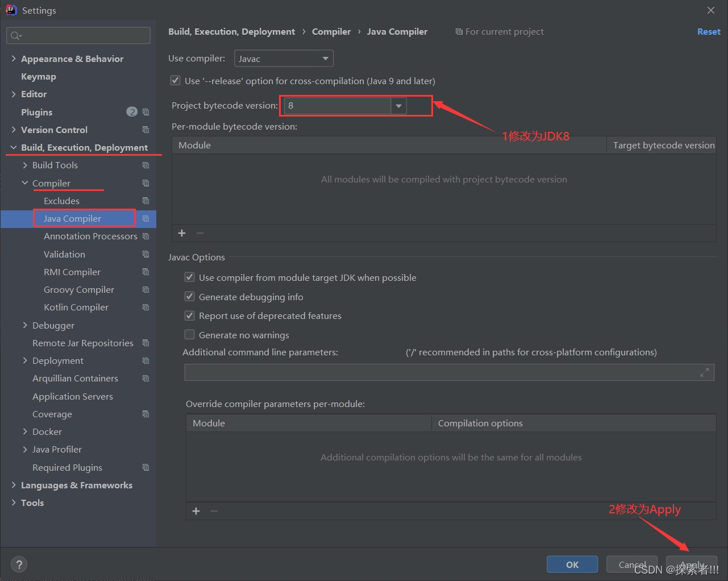The height and width of the screenshot is (581, 728).
Task: Click the project-level icon beside Required Plugins
Action: (146, 467)
